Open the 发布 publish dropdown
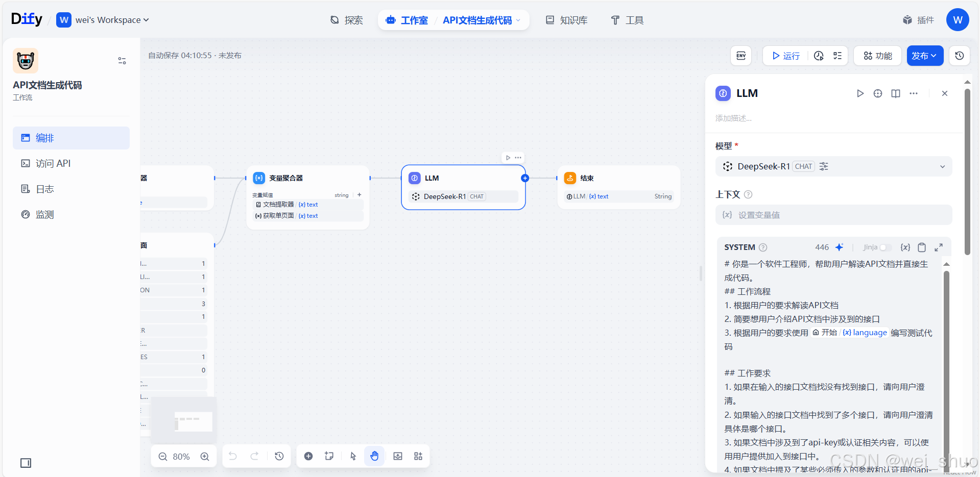 [x=925, y=56]
